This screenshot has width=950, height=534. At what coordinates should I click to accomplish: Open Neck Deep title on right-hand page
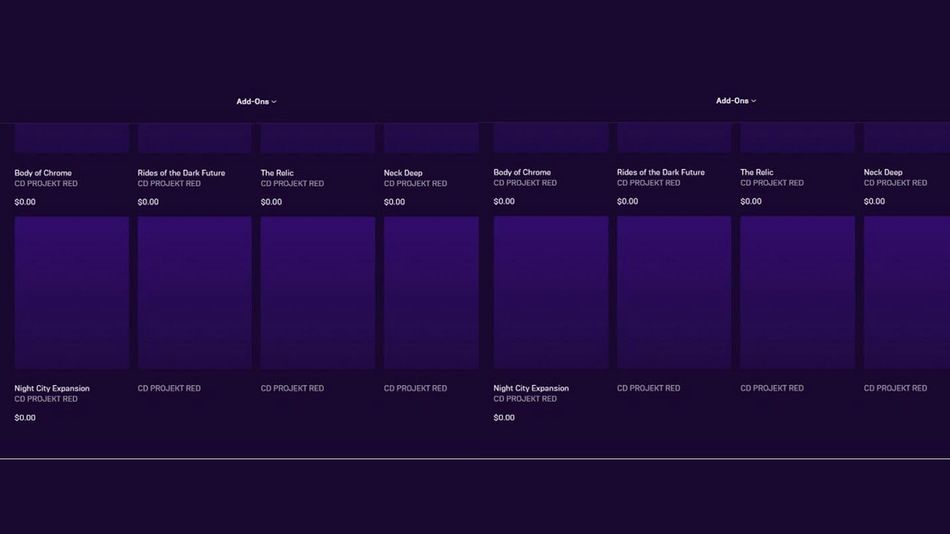coord(883,172)
